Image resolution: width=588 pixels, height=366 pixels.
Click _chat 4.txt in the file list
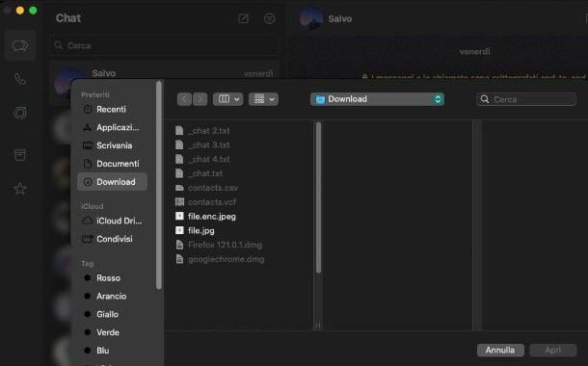[209, 159]
